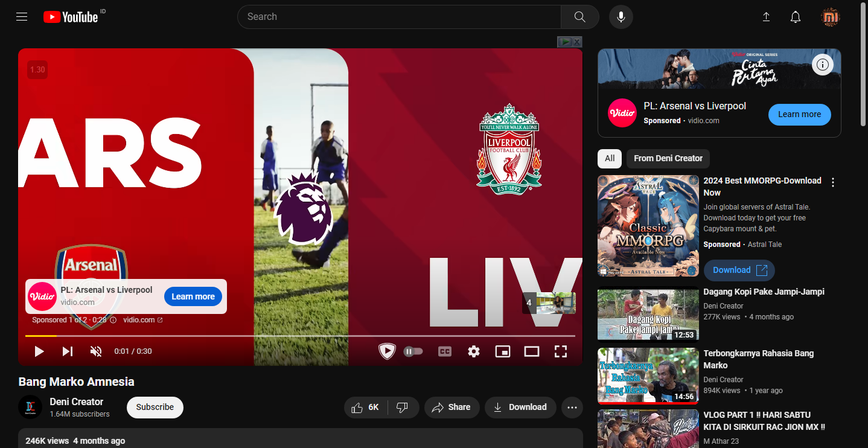This screenshot has height=448, width=868.
Task: Click the YouTube search input field
Action: coord(398,17)
